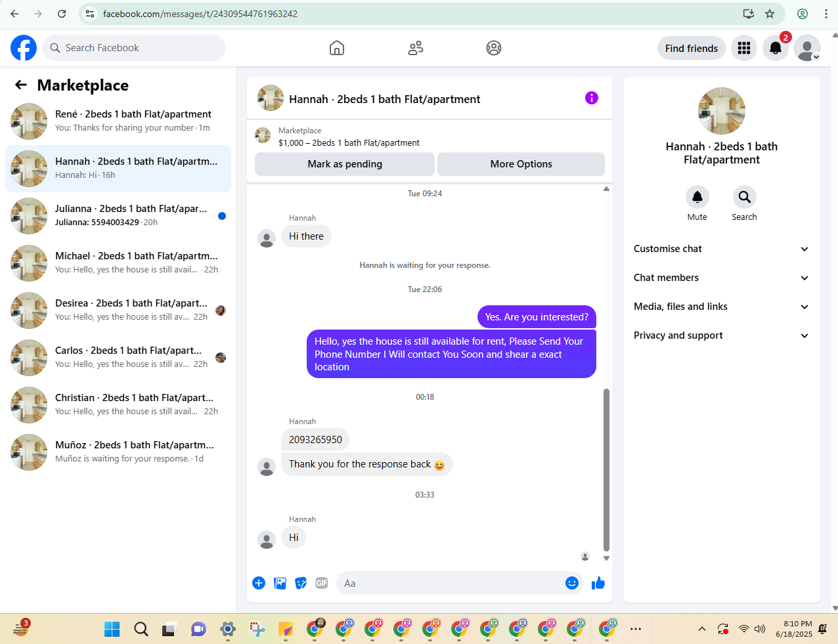Go to Home feed icon
838x644 pixels.
point(337,48)
